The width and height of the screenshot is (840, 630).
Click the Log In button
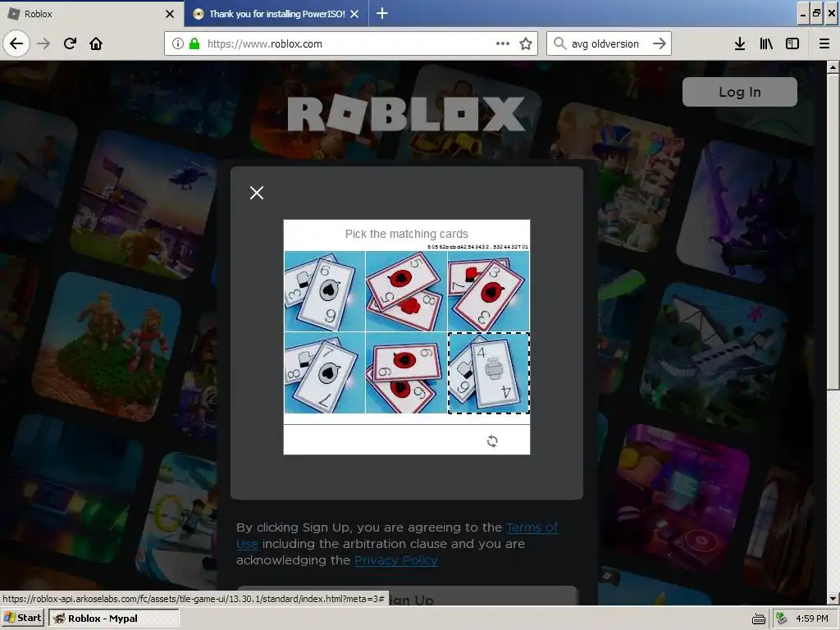pyautogui.click(x=739, y=92)
